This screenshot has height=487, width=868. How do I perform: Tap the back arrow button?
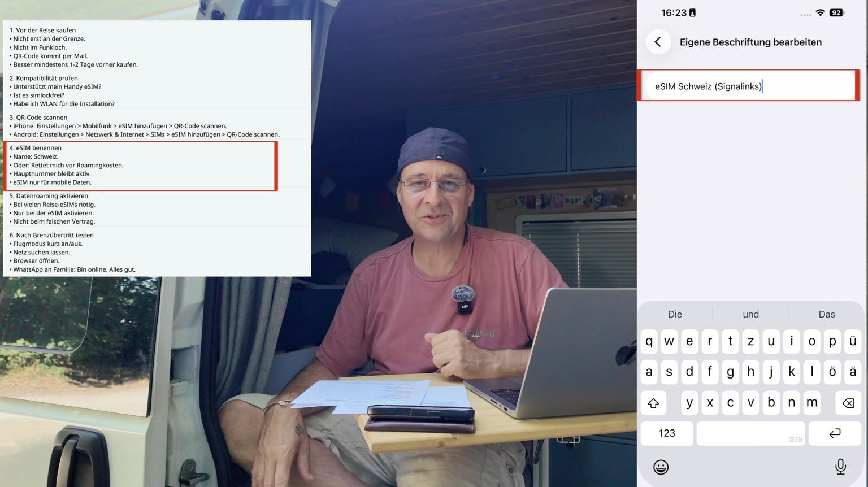(x=658, y=42)
